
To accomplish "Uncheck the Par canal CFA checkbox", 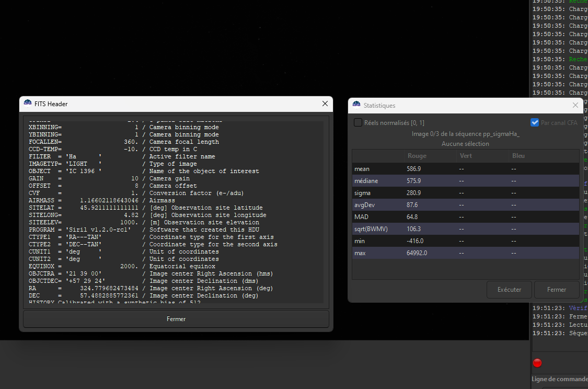I will tap(535, 123).
